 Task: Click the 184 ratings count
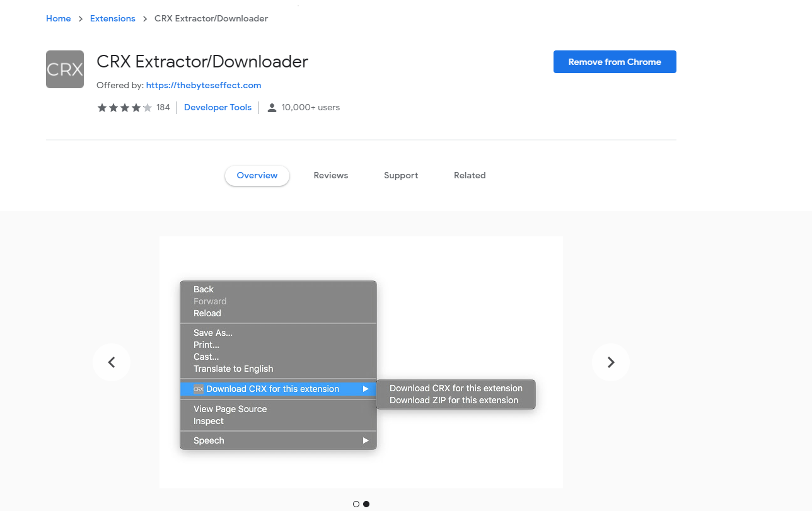163,108
